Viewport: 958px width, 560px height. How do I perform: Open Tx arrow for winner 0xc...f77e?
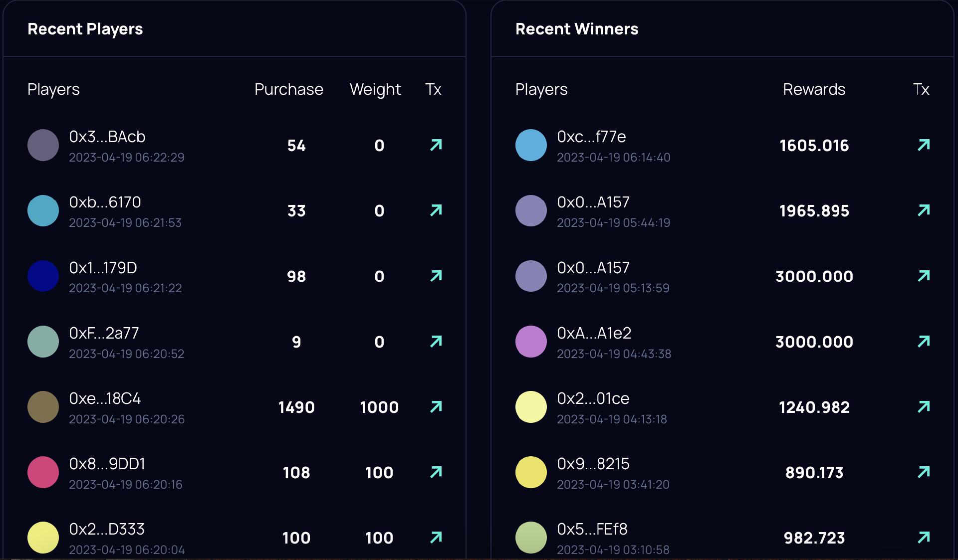tap(924, 145)
